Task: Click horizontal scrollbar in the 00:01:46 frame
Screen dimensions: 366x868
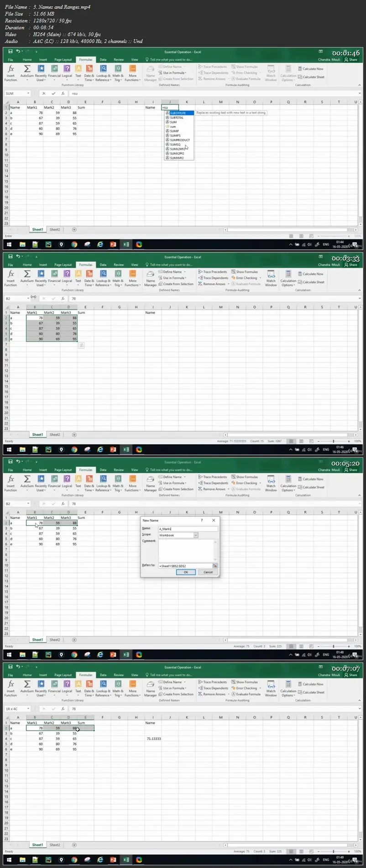Action: tap(291, 230)
